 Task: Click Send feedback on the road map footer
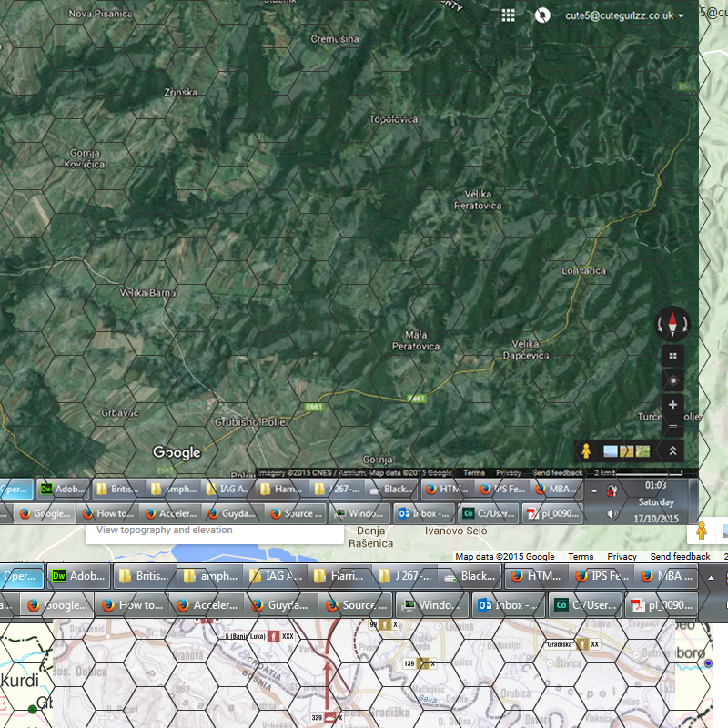click(680, 556)
